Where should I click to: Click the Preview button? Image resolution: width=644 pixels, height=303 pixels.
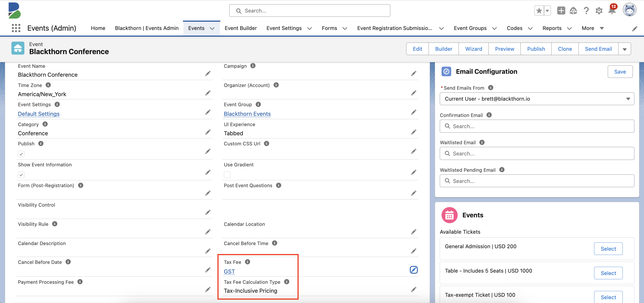[504, 49]
